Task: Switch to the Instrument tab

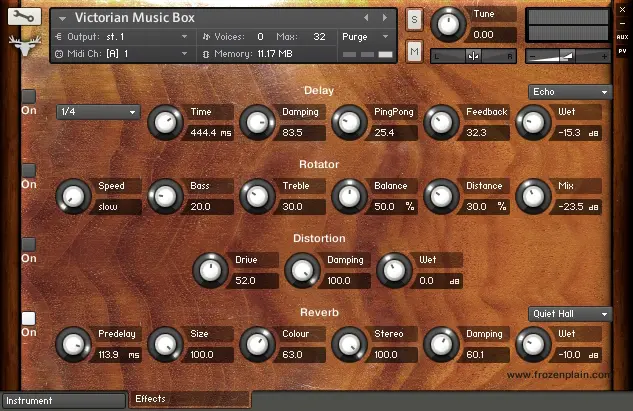Action: coord(63,401)
